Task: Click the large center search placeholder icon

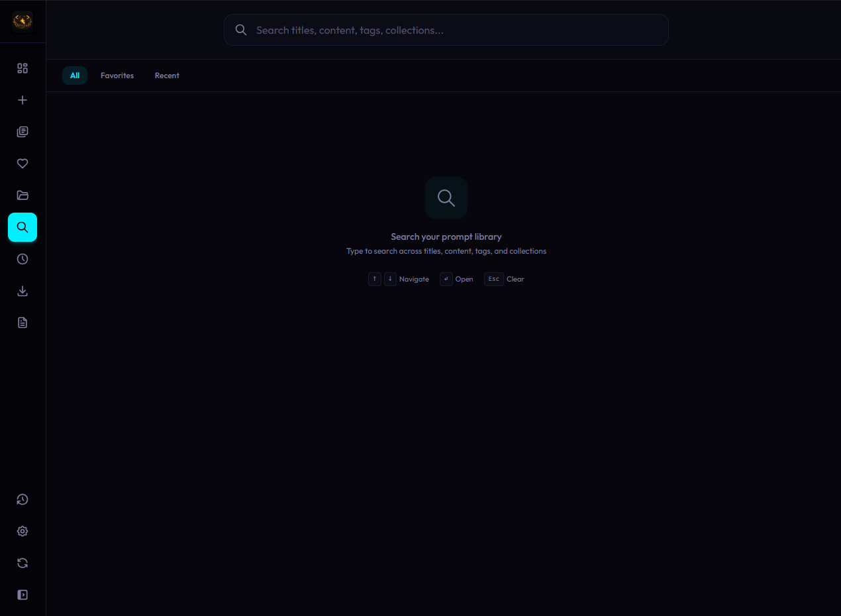Action: [x=446, y=198]
